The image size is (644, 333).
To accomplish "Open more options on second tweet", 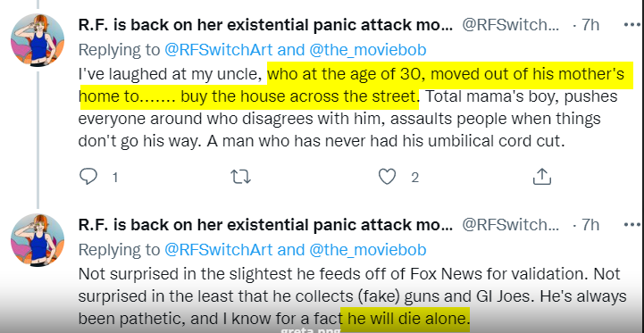I will (x=633, y=225).
